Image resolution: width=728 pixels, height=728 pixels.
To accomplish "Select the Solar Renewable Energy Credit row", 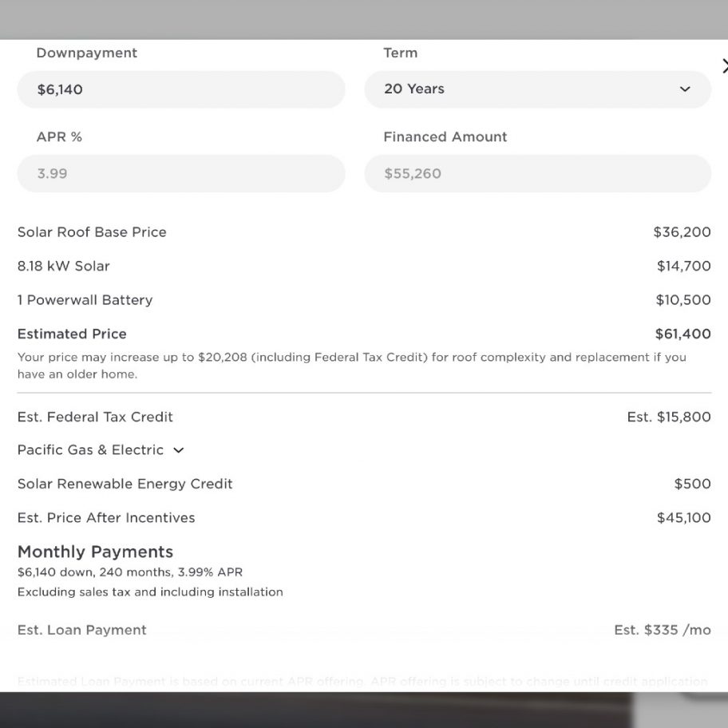I will tap(364, 484).
